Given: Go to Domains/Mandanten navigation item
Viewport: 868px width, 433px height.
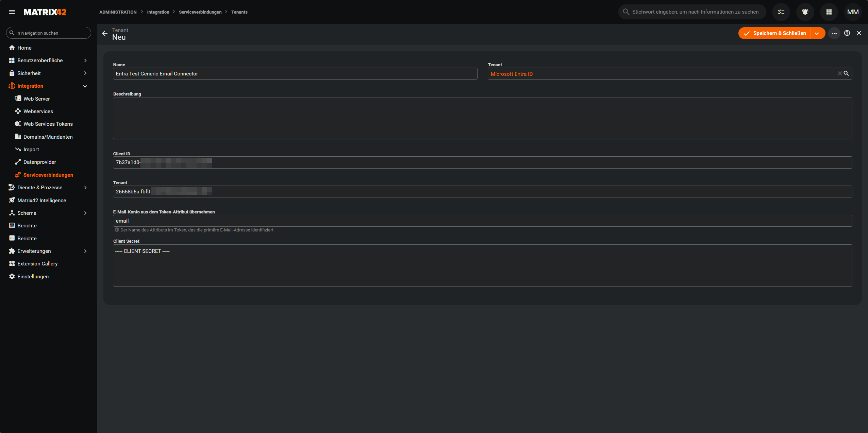Looking at the screenshot, I should (x=48, y=137).
